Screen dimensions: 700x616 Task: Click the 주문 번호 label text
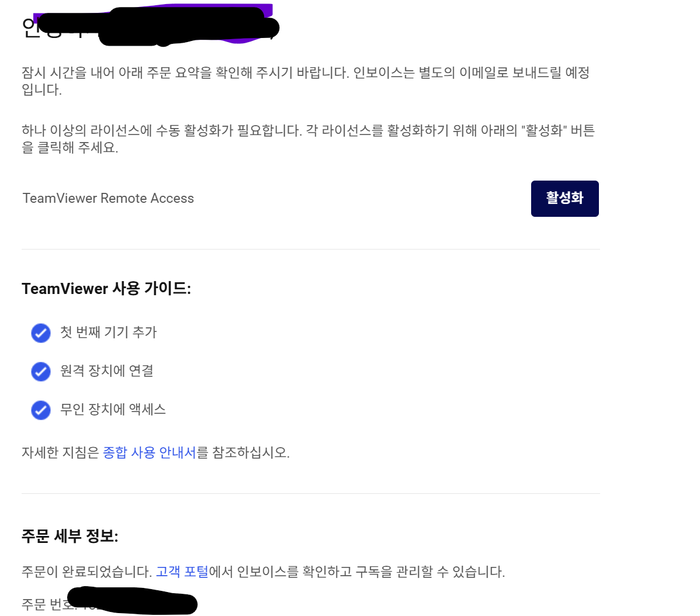[44, 604]
